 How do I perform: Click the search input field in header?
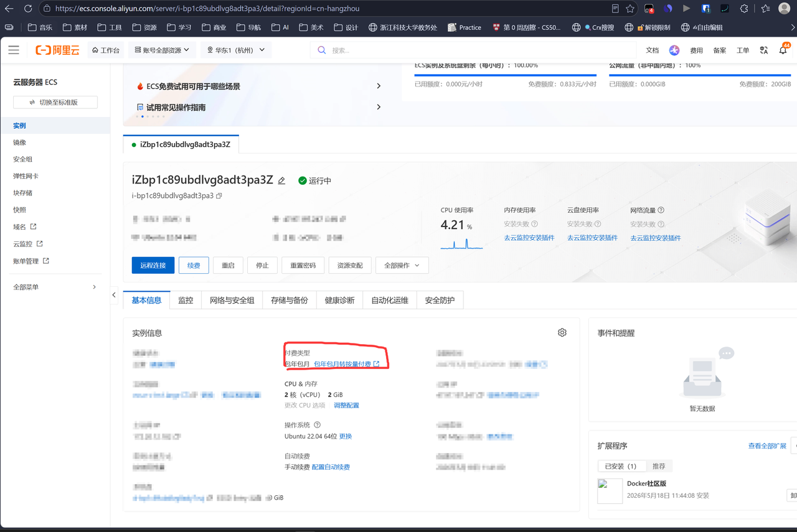(x=473, y=50)
